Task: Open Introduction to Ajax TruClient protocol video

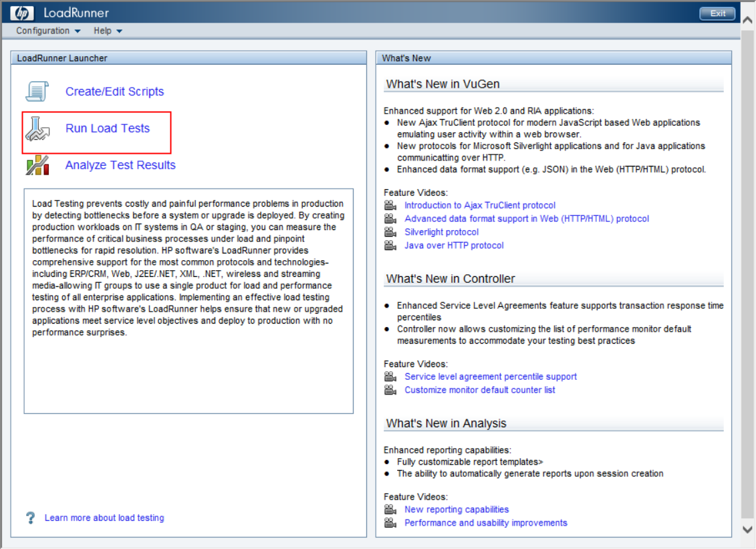Action: tap(480, 205)
